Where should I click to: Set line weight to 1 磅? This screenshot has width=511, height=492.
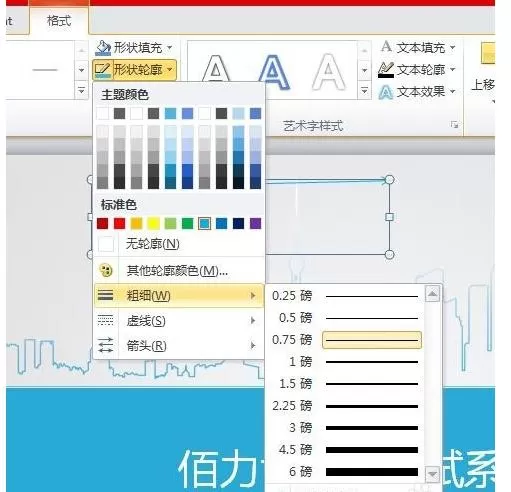pos(345,362)
